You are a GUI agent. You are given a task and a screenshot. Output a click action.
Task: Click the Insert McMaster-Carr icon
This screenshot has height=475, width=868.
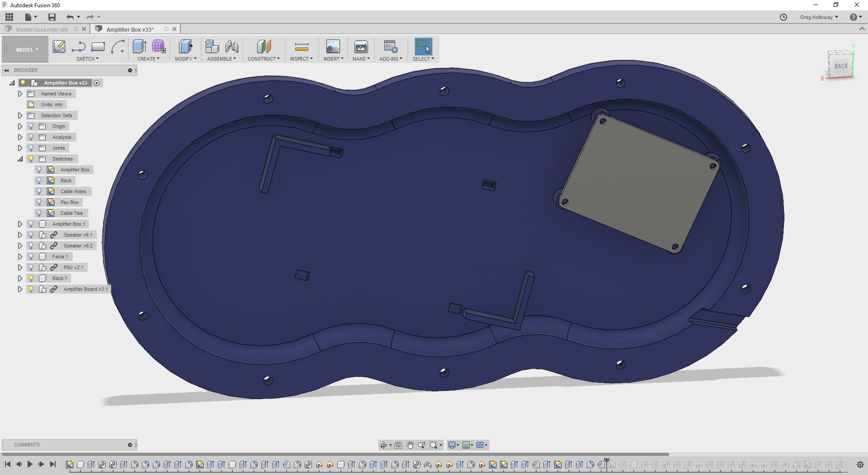[333, 47]
